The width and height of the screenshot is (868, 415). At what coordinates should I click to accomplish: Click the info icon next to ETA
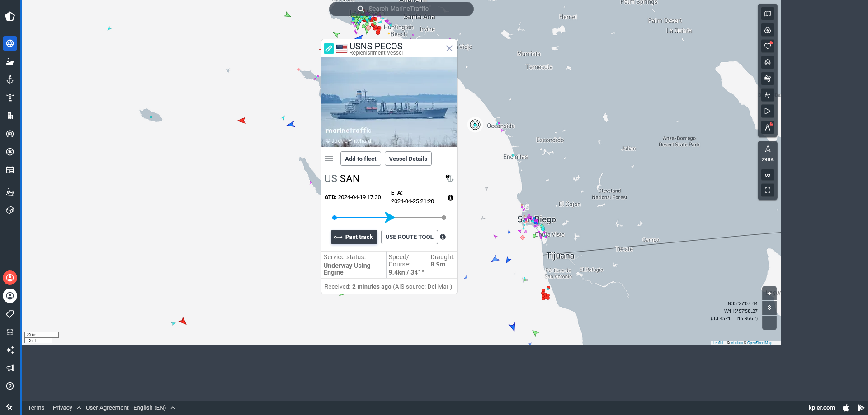click(x=450, y=198)
